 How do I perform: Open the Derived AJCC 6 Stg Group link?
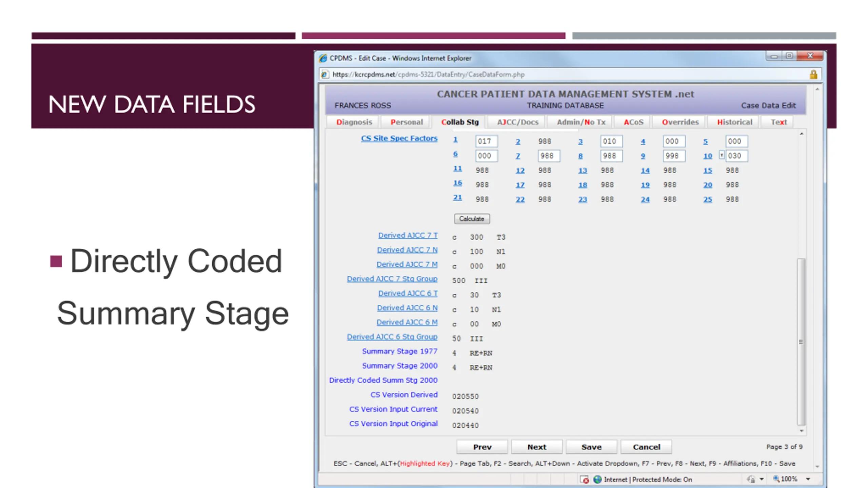click(392, 337)
